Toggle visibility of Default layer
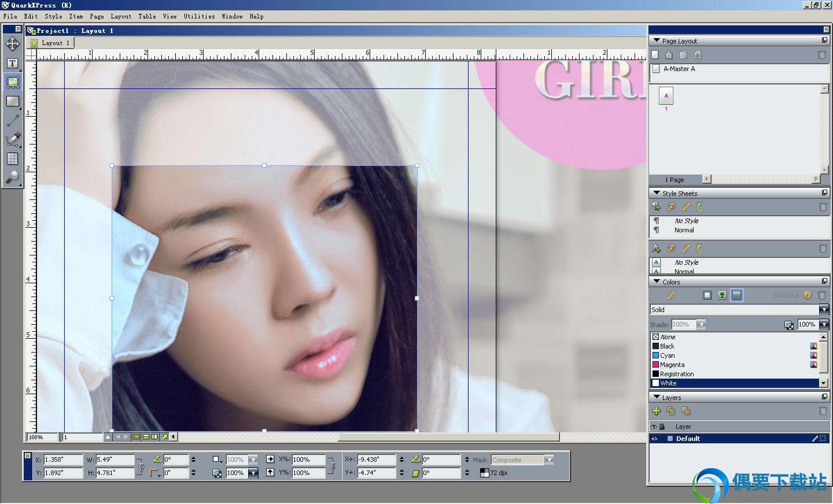This screenshot has width=833, height=504. click(654, 439)
